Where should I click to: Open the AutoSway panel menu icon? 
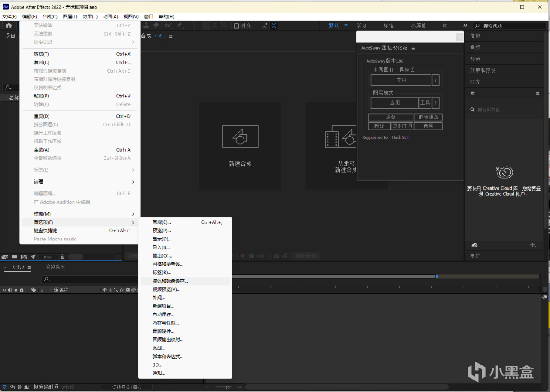pyautogui.click(x=413, y=48)
